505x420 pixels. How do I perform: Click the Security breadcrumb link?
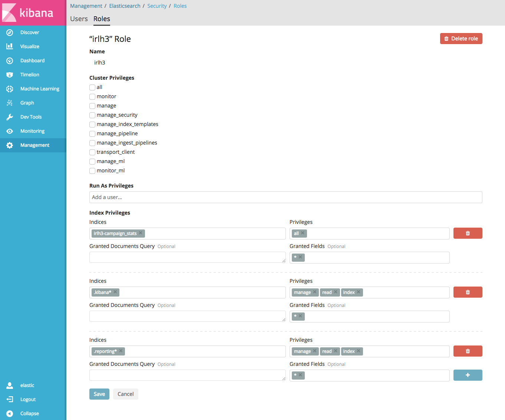coord(157,6)
